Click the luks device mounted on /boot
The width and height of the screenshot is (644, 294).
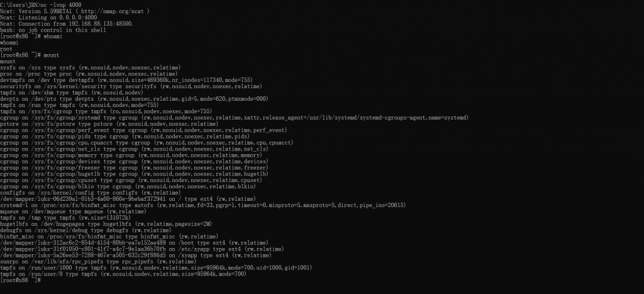pyautogui.click(x=134, y=242)
